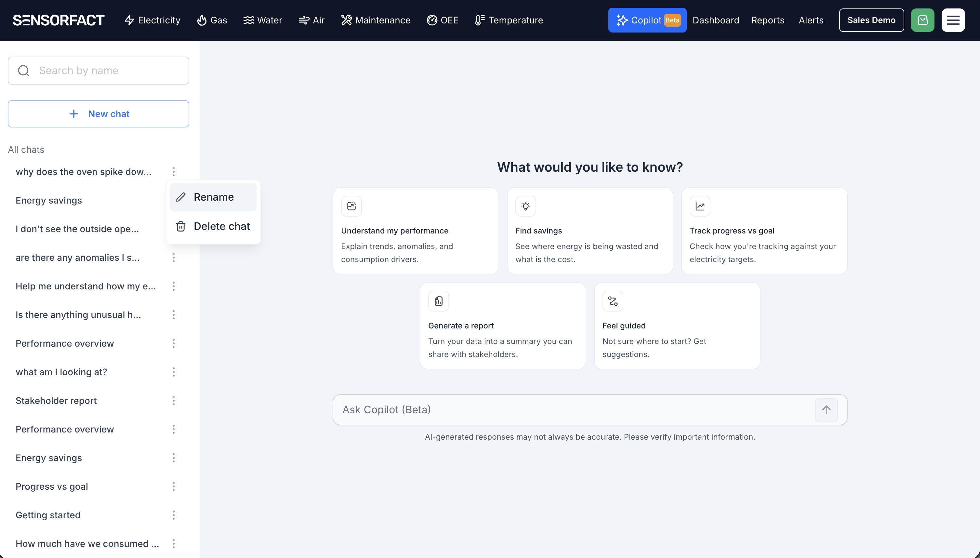Open three-dot menu for Stakeholder report chat
The image size is (980, 558).
point(174,401)
